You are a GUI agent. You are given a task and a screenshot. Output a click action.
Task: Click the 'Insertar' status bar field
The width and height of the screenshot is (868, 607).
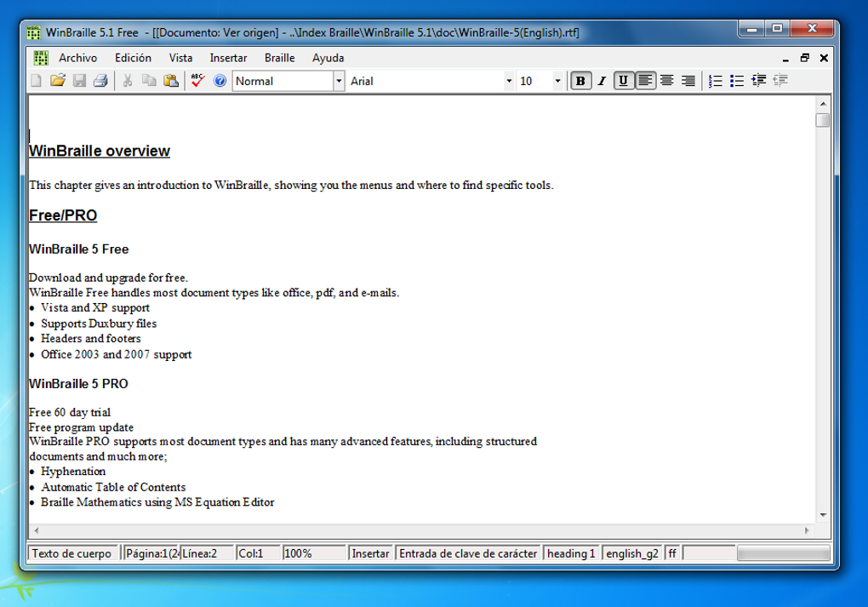click(x=370, y=553)
